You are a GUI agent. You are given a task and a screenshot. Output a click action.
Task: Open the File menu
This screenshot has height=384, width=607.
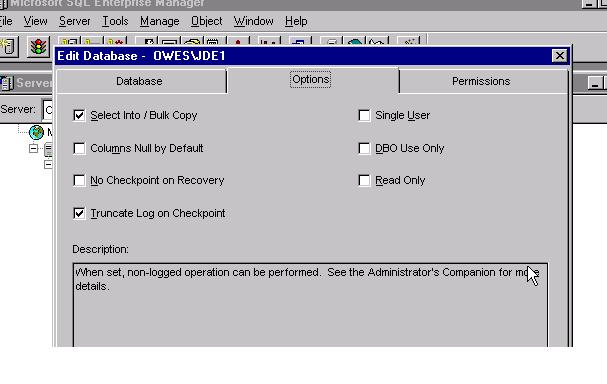click(x=6, y=21)
